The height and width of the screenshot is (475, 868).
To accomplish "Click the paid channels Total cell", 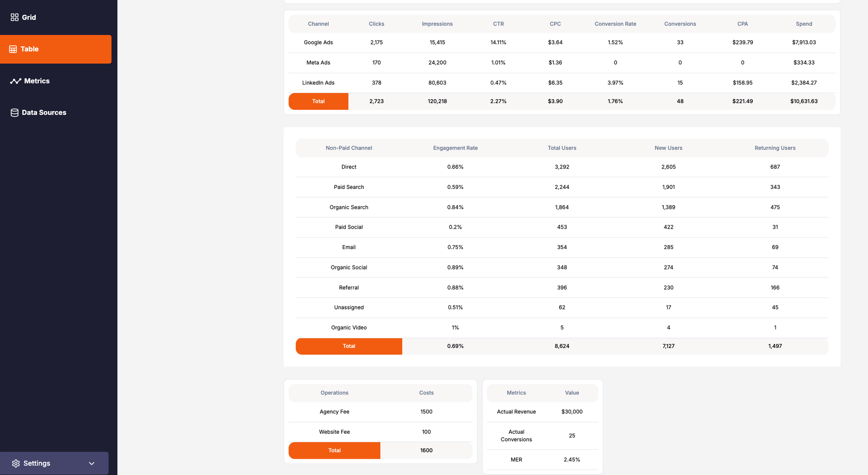I will click(x=318, y=101).
